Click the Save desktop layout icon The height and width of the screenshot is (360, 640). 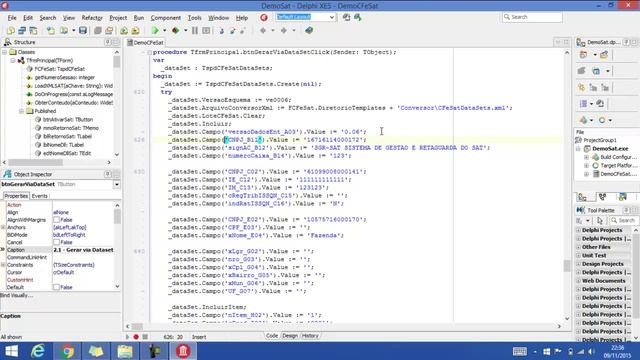pyautogui.click(x=346, y=17)
